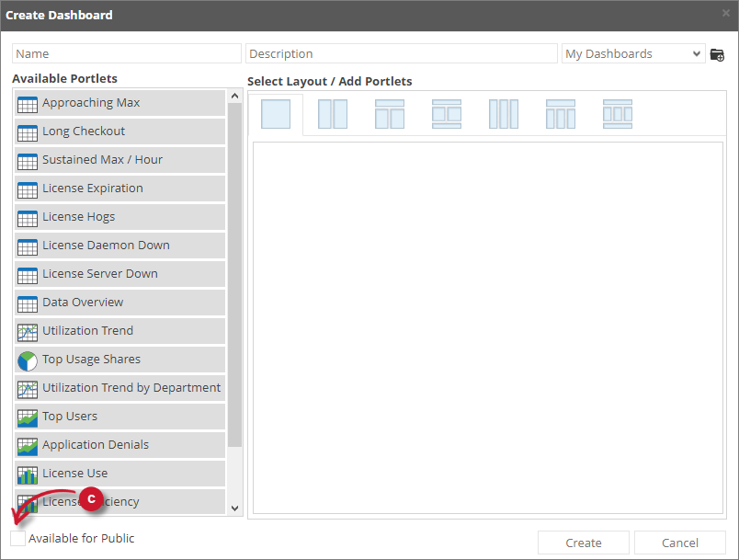This screenshot has height=560, width=739.
Task: Cancel the Create Dashboard dialog
Action: point(679,543)
